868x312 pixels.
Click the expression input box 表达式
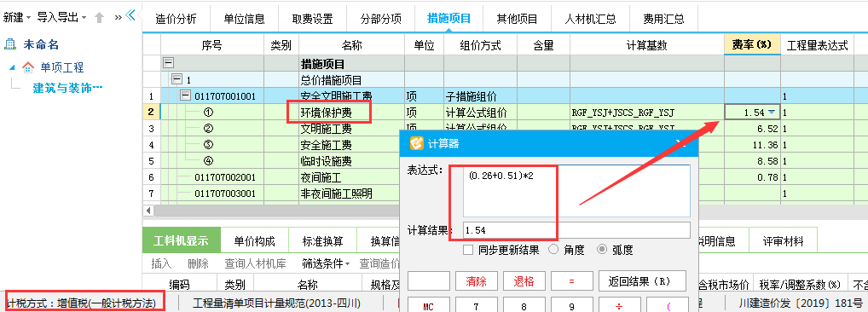tap(577, 191)
